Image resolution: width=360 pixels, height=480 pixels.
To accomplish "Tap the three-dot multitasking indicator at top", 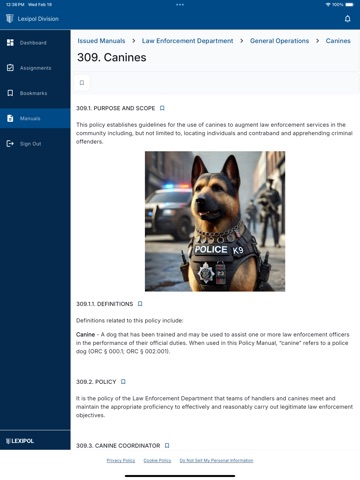I will [180, 5].
